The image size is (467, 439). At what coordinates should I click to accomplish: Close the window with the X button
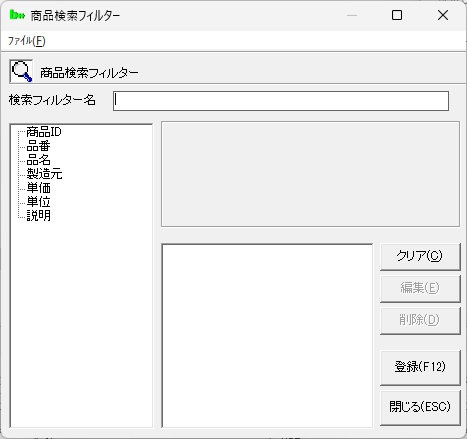(x=443, y=15)
